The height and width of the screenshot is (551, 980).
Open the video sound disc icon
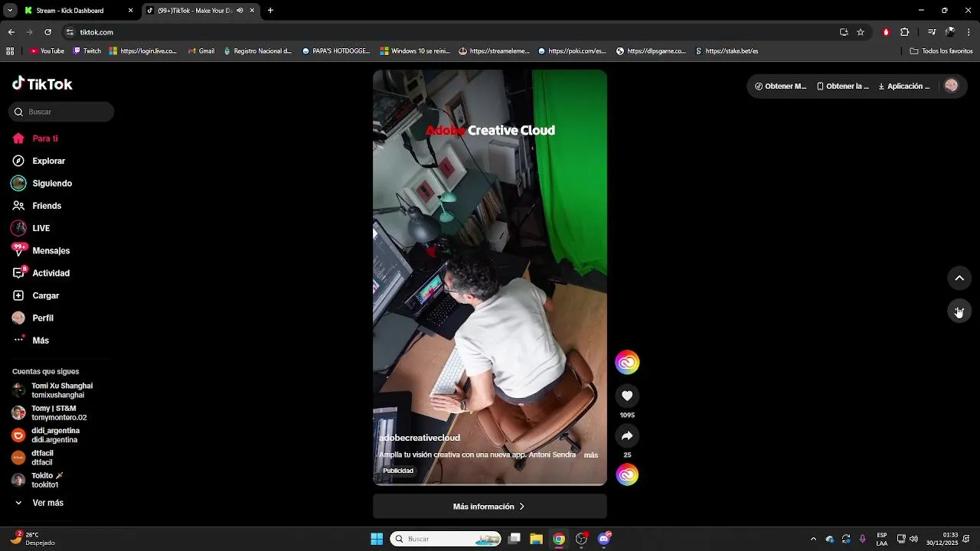(627, 474)
